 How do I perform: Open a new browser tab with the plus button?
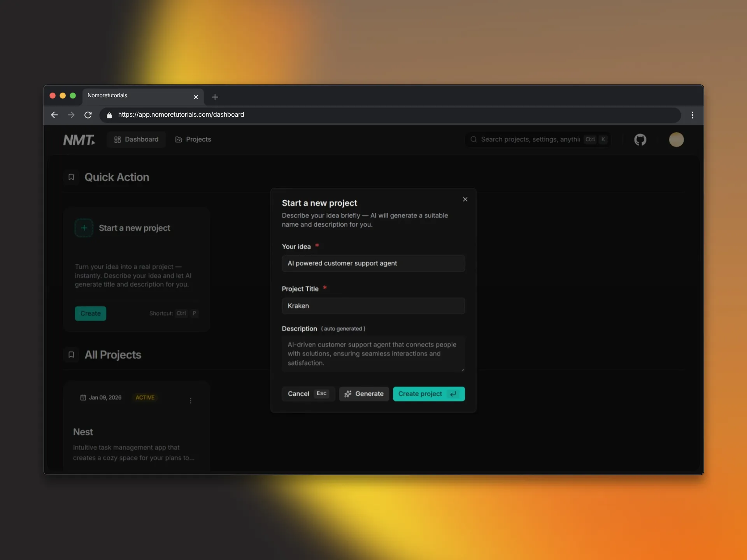coord(215,97)
